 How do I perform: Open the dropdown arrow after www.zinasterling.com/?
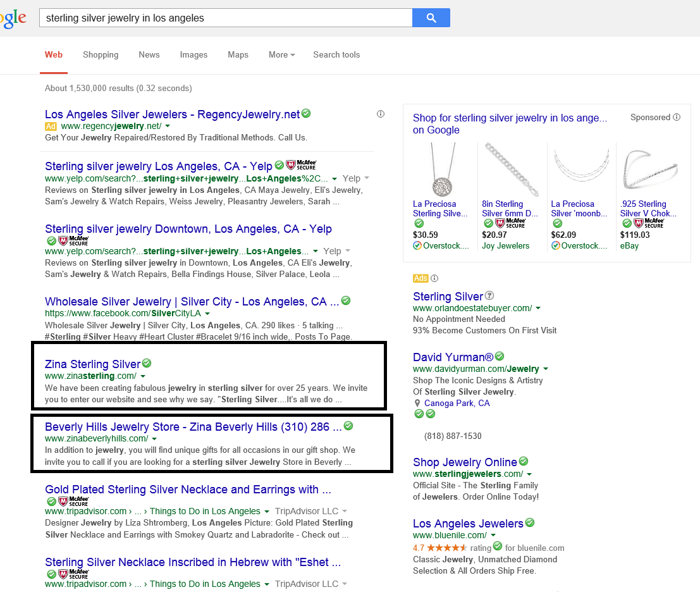[143, 376]
